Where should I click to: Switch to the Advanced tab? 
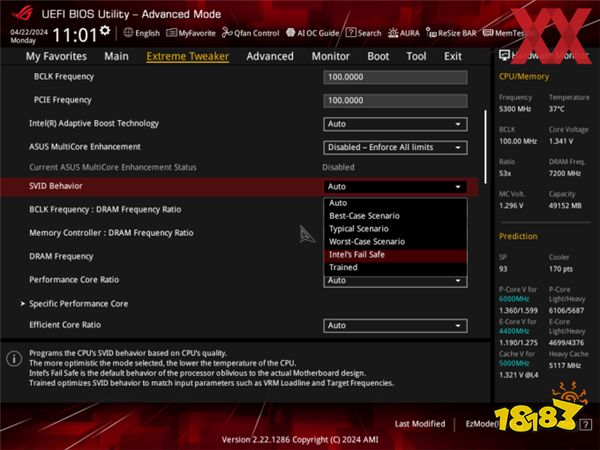point(270,56)
